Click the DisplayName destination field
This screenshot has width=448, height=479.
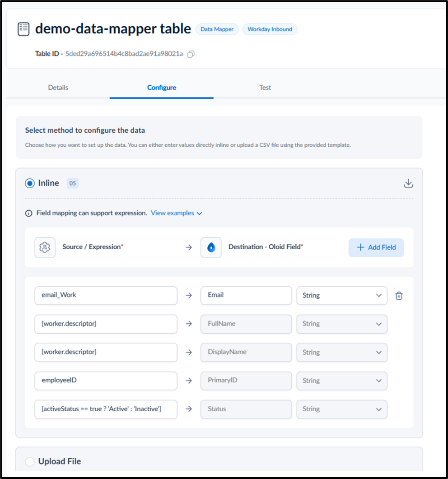click(246, 352)
